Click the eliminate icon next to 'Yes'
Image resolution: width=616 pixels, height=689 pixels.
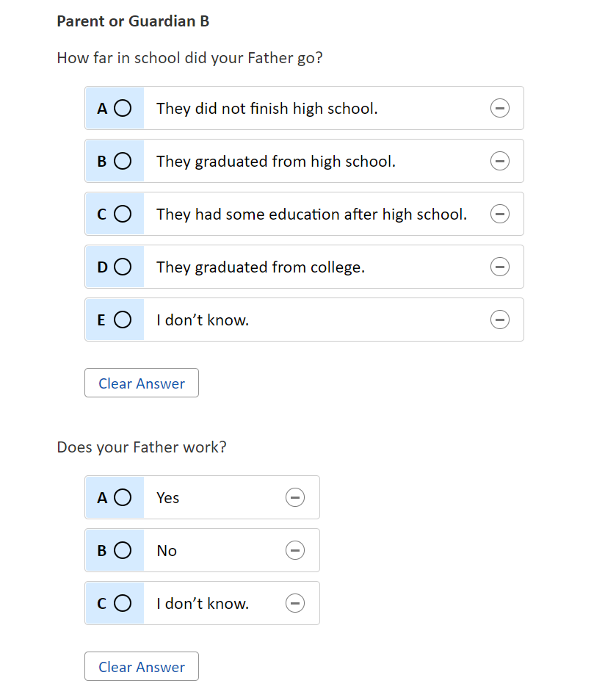295,498
